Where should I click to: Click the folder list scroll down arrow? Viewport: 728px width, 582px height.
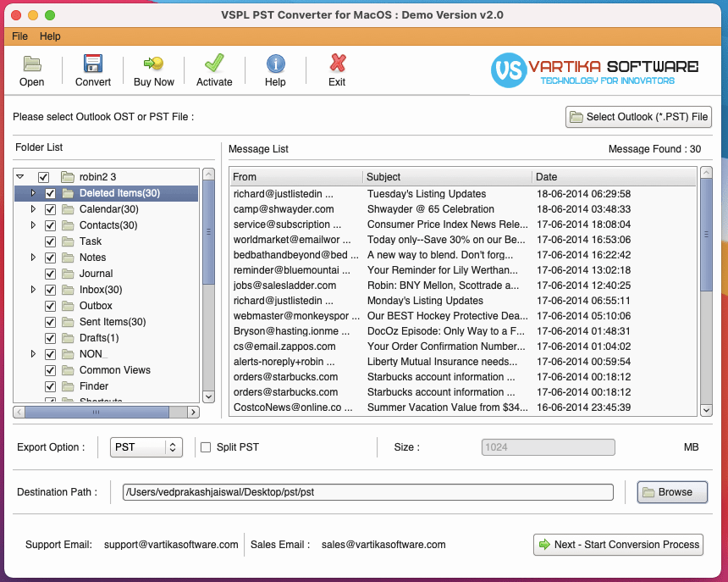[209, 397]
